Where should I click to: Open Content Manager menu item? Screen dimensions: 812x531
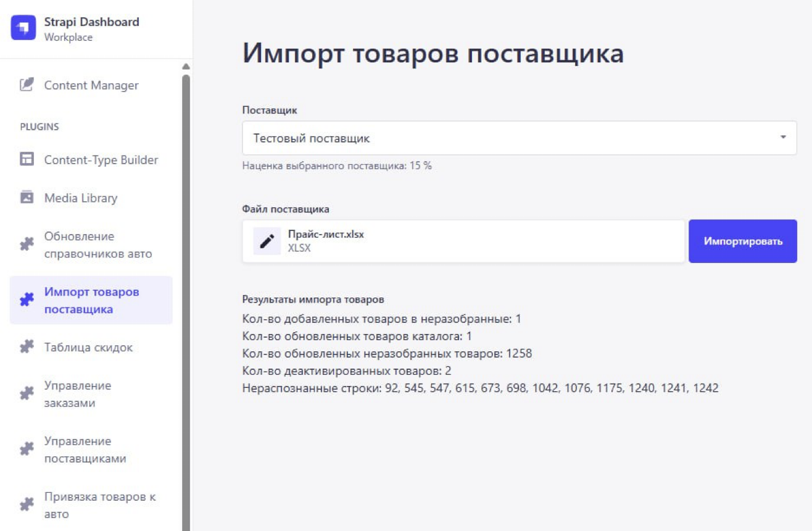click(x=91, y=85)
